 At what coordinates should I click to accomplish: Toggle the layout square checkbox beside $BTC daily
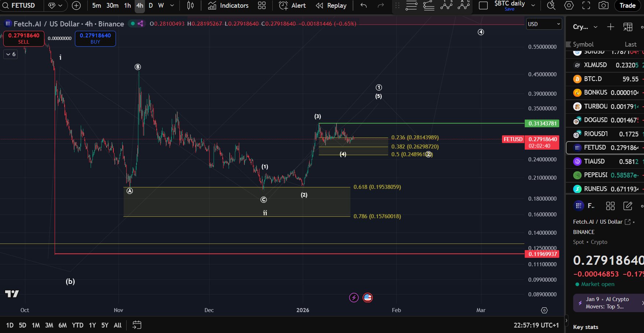(x=483, y=6)
